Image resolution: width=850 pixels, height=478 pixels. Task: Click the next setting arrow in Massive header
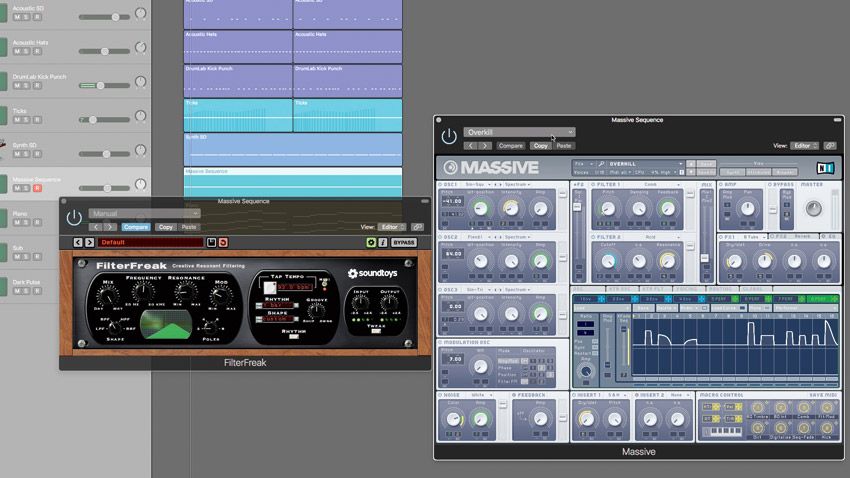[x=485, y=146]
